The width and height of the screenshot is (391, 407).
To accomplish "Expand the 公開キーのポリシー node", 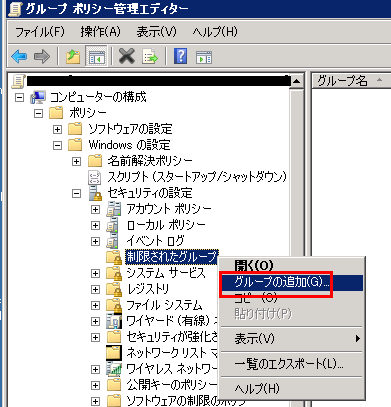I will coord(96,386).
